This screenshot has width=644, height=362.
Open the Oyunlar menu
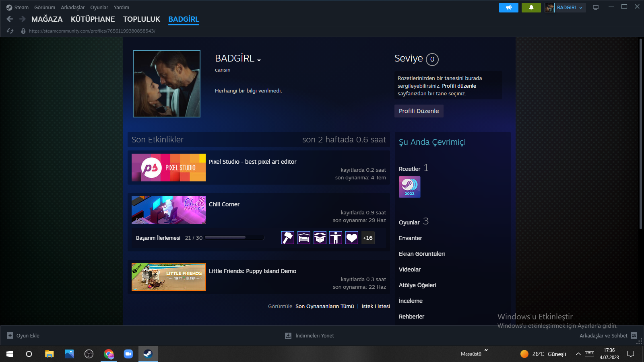pyautogui.click(x=99, y=8)
